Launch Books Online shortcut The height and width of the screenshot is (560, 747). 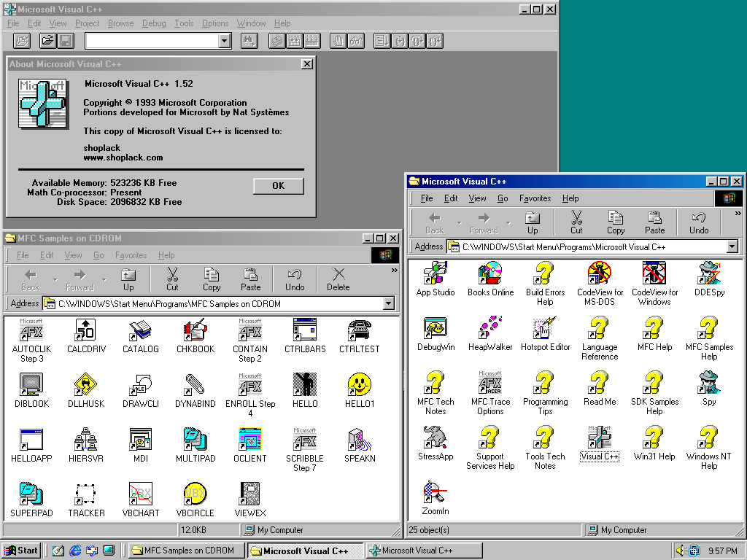(490, 273)
